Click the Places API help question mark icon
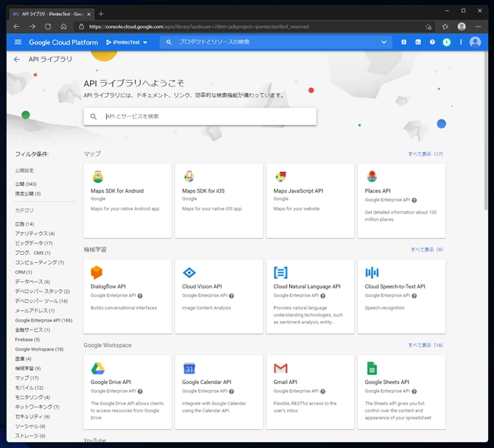494x448 pixels. (414, 200)
